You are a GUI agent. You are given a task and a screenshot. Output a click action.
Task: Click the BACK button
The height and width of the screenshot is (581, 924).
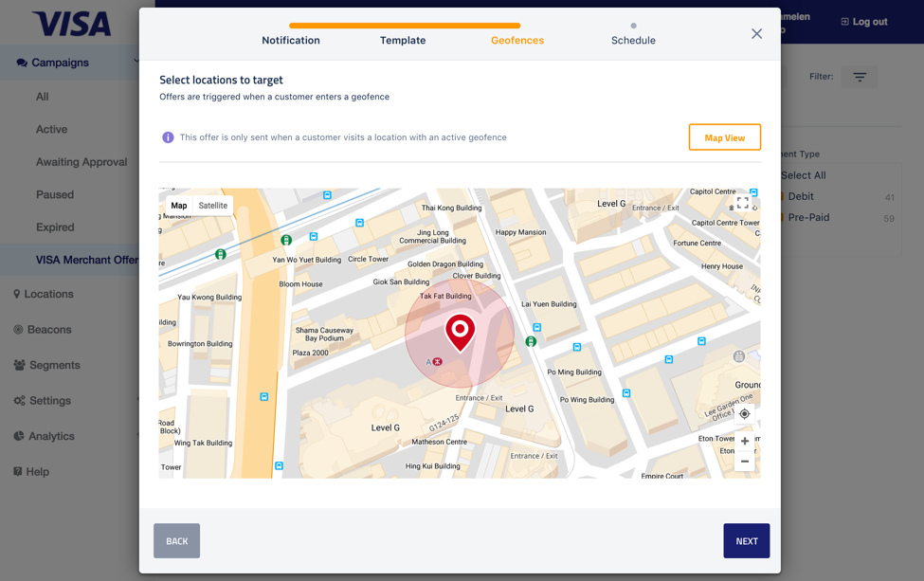(177, 541)
